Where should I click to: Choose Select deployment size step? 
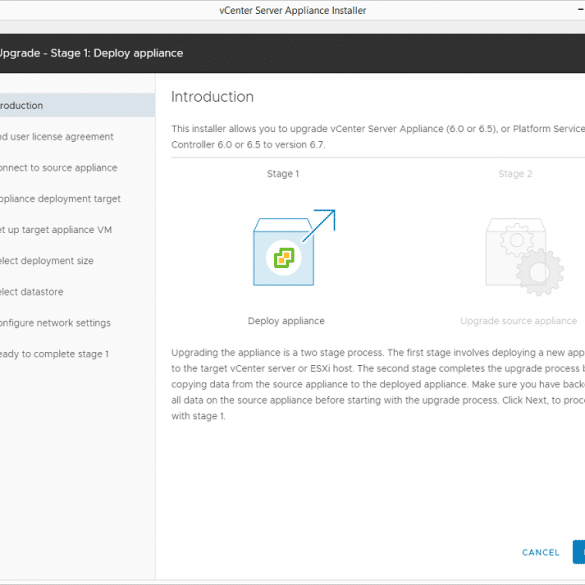pos(47,261)
